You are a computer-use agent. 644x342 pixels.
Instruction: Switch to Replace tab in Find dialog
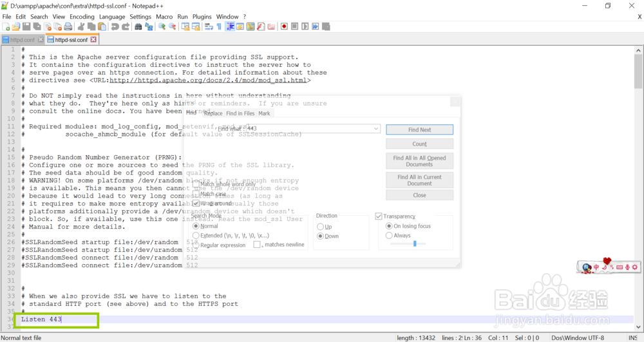(213, 113)
